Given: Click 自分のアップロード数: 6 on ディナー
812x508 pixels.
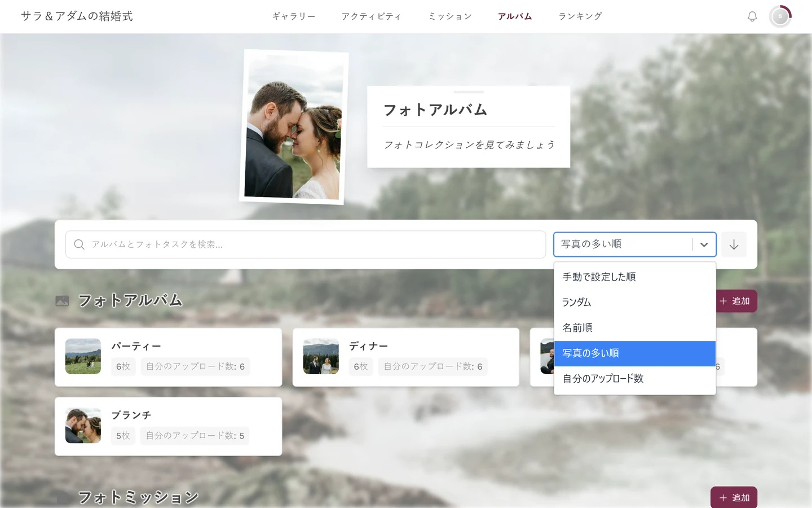Looking at the screenshot, I should [433, 366].
